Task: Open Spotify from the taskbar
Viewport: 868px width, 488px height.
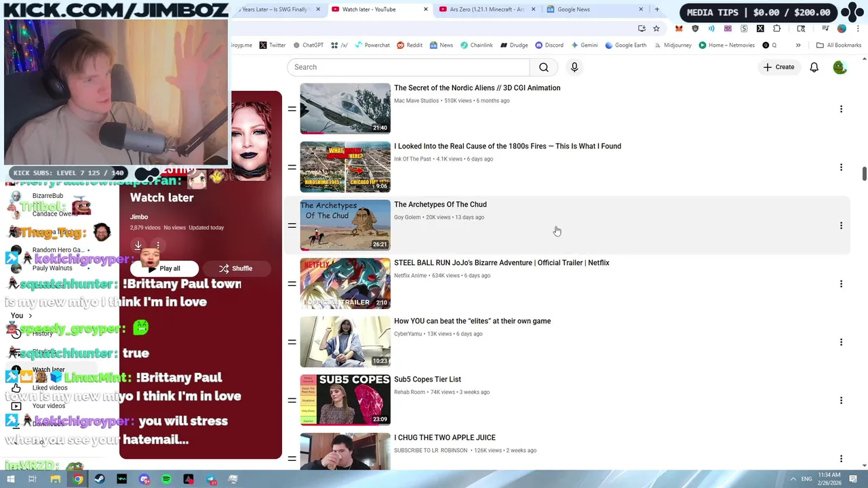Action: tap(166, 479)
